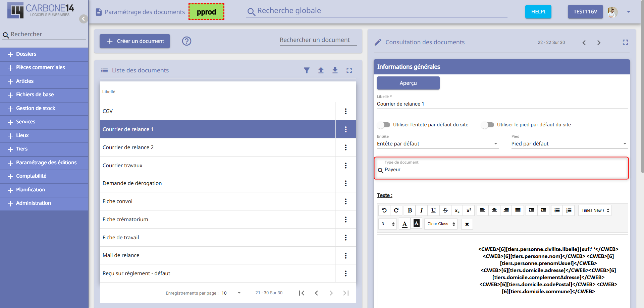
Task: Go to first page of document list
Action: (x=302, y=293)
